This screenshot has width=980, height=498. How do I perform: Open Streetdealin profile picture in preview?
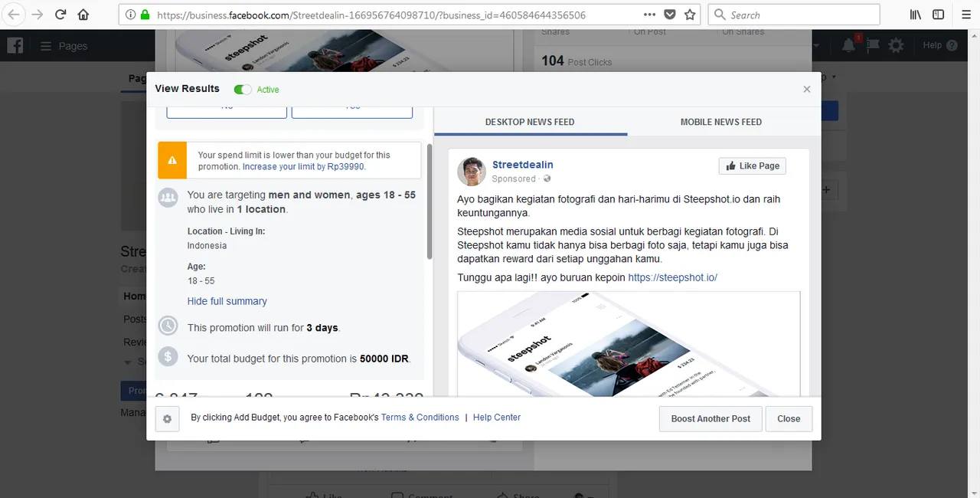click(x=472, y=172)
